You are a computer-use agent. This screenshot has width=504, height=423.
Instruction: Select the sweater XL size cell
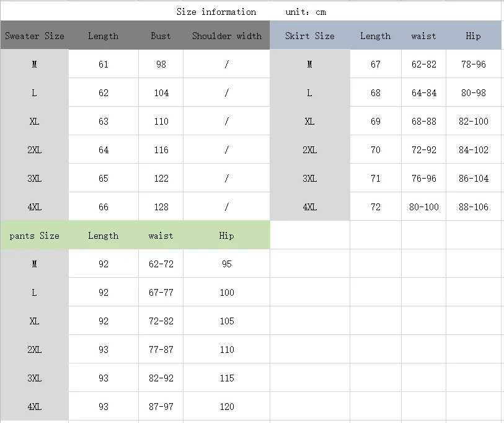coord(34,122)
